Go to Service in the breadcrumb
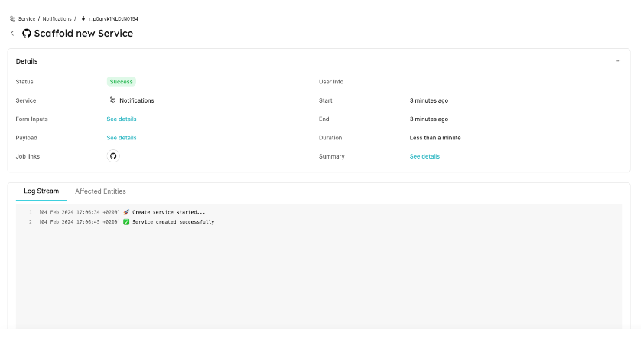This screenshot has height=340, width=644. (27, 18)
